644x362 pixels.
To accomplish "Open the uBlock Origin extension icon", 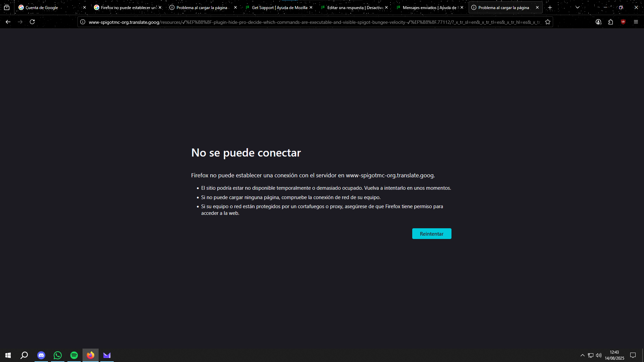I will (623, 22).
